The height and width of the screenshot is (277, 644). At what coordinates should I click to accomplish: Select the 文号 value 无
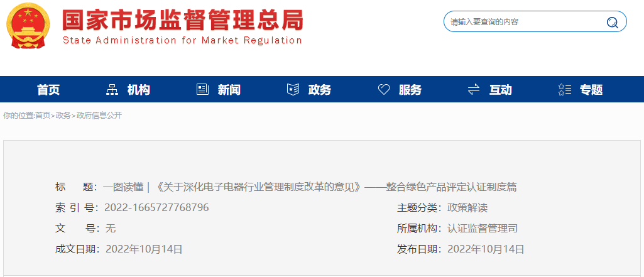click(111, 228)
